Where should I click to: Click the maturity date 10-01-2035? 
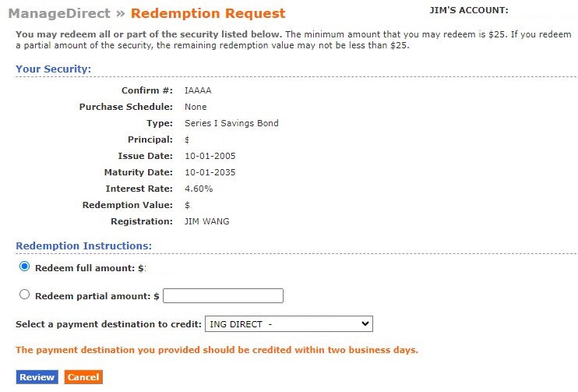click(210, 172)
